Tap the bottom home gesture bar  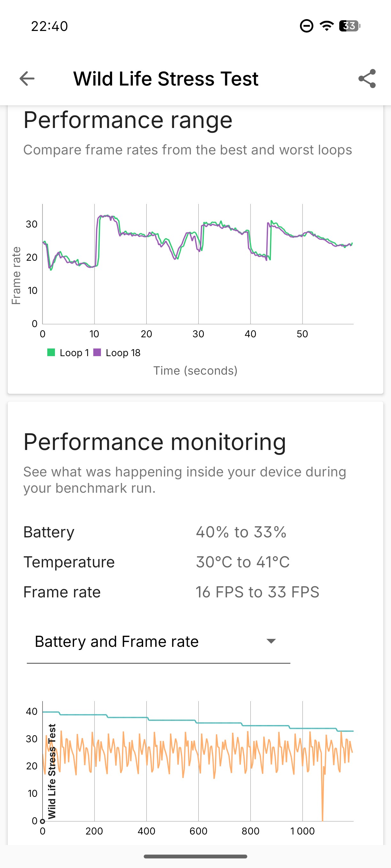click(195, 857)
